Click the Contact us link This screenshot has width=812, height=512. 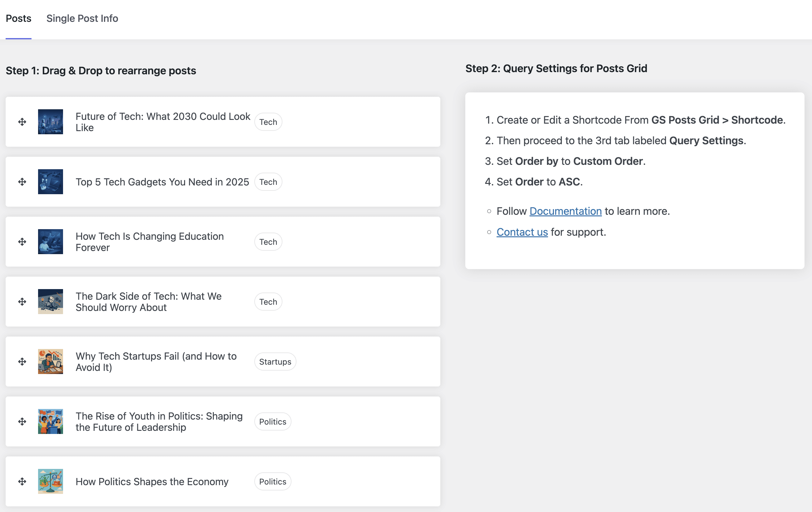522,232
